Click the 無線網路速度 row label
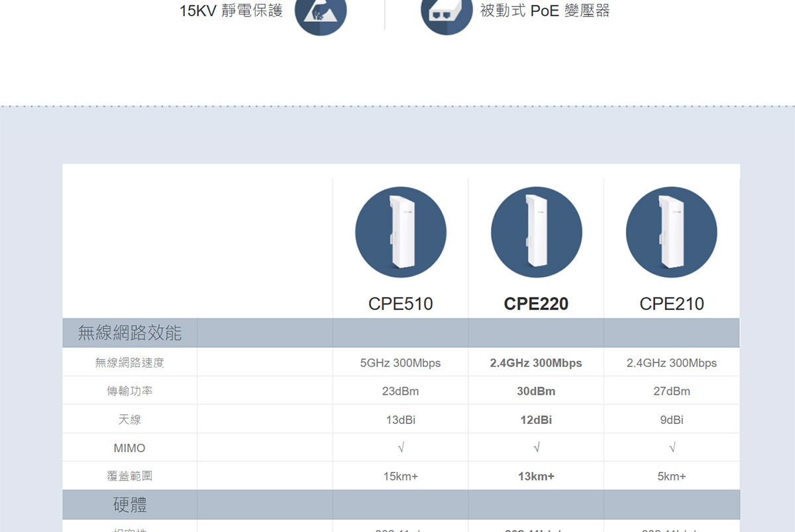This screenshot has width=795, height=532. [x=129, y=362]
